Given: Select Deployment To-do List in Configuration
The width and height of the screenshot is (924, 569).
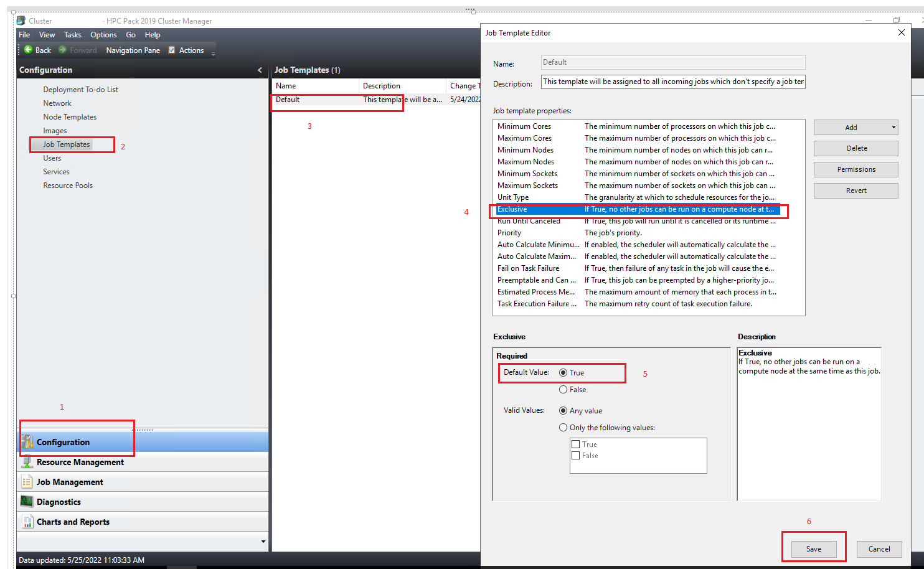Looking at the screenshot, I should [80, 90].
